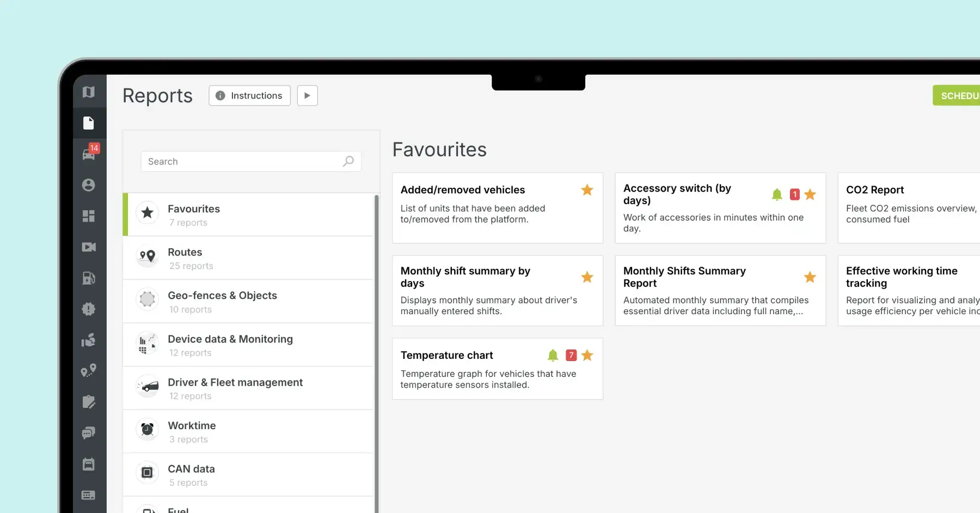Focus the Search reports field

point(251,161)
